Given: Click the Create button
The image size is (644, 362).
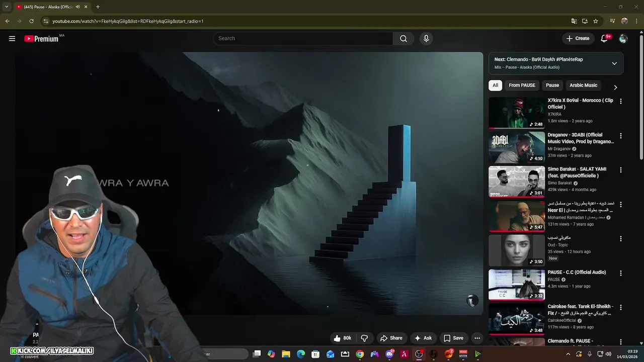Looking at the screenshot, I should (578, 39).
